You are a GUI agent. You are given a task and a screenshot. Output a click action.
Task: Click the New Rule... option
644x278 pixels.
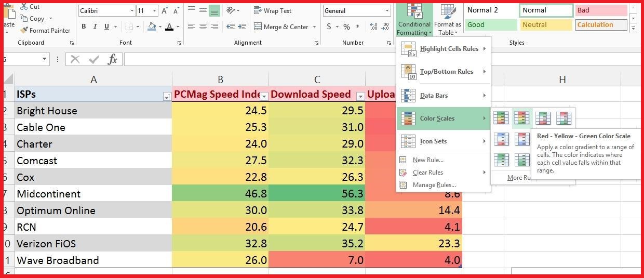pos(428,160)
